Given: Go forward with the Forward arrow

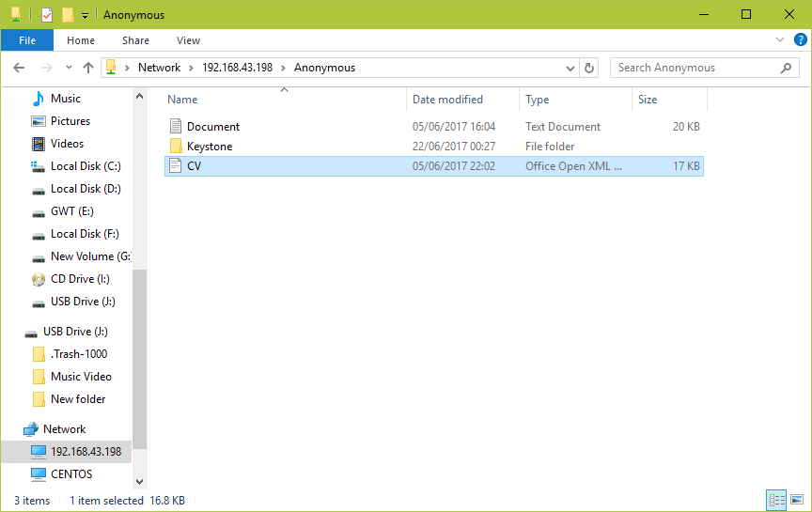Looking at the screenshot, I should pyautogui.click(x=47, y=68).
